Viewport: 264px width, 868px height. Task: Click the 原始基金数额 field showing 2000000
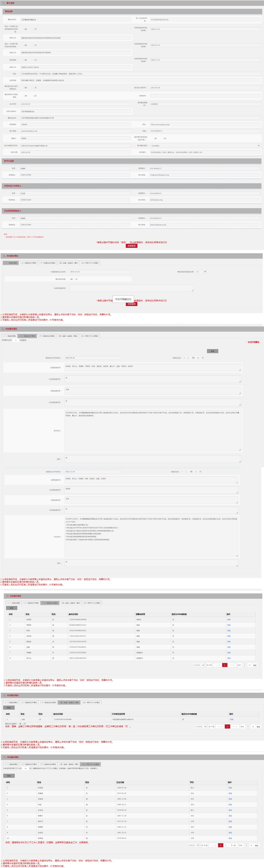pos(205,104)
